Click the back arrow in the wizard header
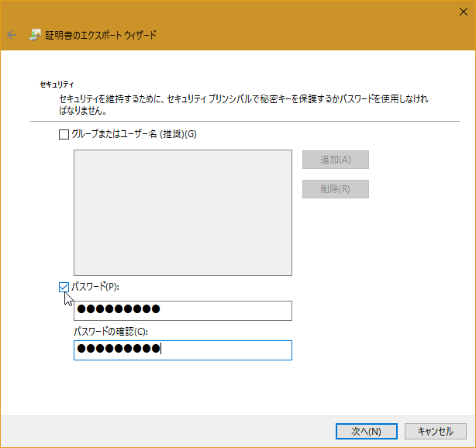476x448 pixels. click(12, 35)
